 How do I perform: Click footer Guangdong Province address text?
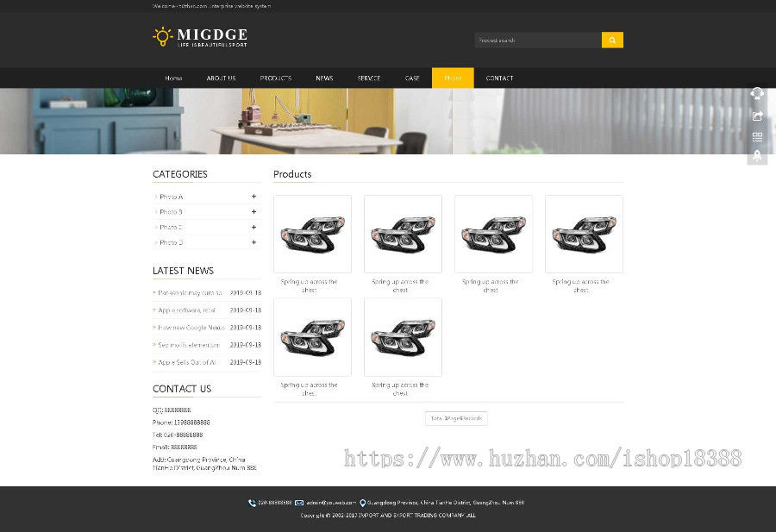tap(446, 503)
